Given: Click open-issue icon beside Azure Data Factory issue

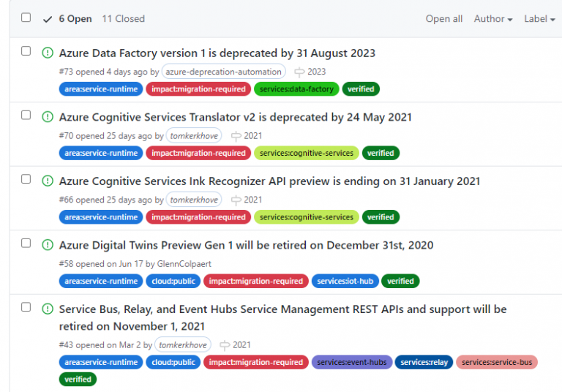Looking at the screenshot, I should [48, 53].
